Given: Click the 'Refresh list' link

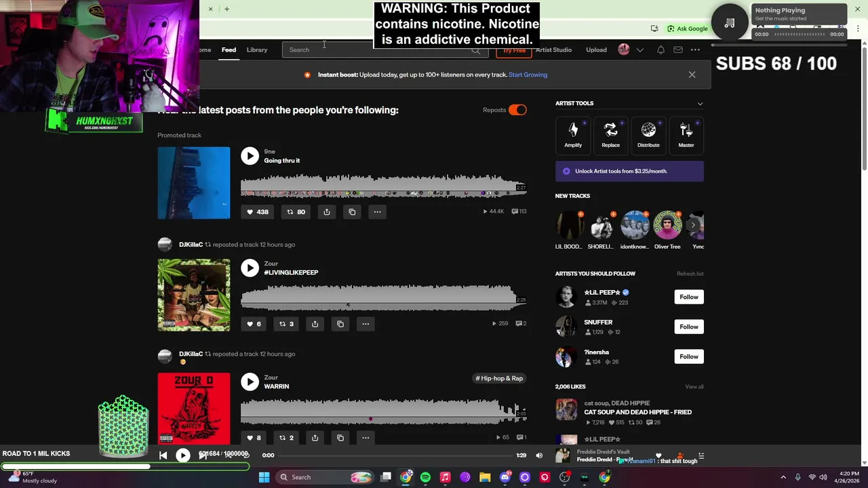Looking at the screenshot, I should click(690, 274).
